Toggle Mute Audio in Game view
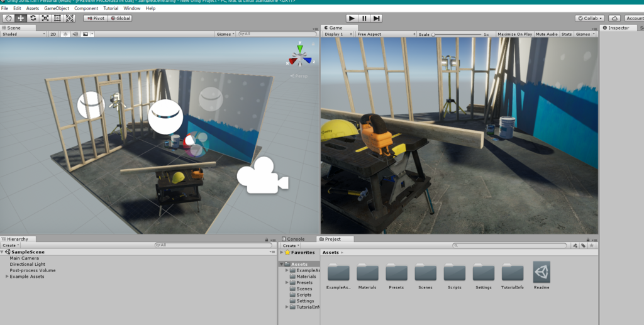644x325 pixels. click(x=547, y=34)
